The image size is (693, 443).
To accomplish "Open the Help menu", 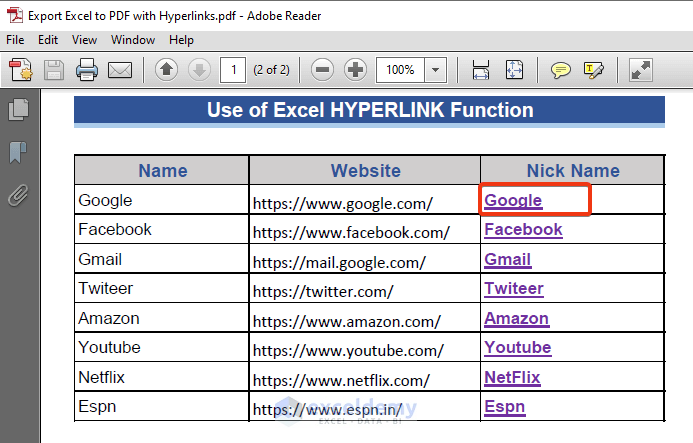I will click(181, 40).
